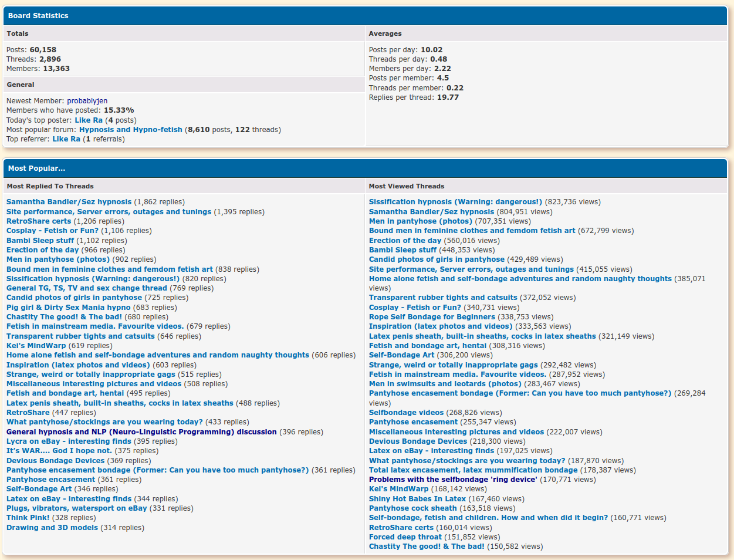Open RetroShare certs thread in Most Viewed
This screenshot has height=560, width=734.
tap(401, 528)
